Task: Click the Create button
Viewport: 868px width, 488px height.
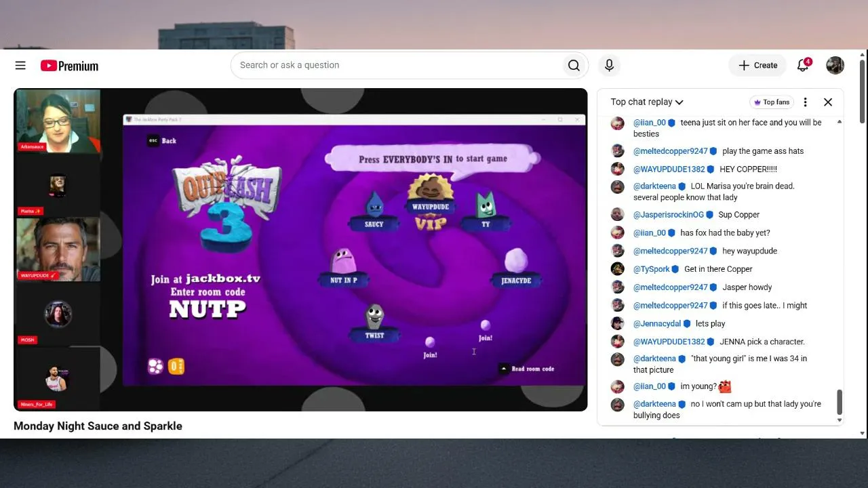Action: point(757,65)
